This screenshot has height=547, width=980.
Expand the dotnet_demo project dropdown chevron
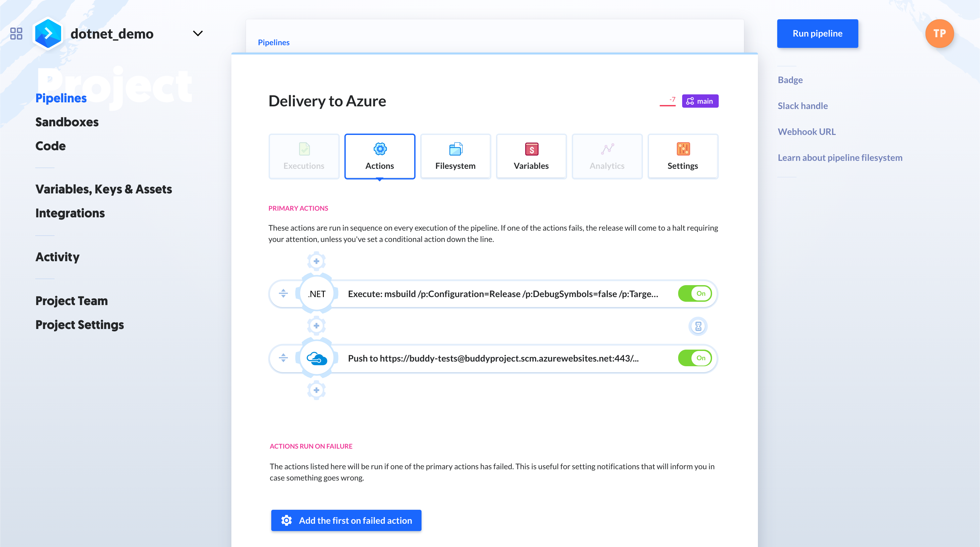[198, 34]
